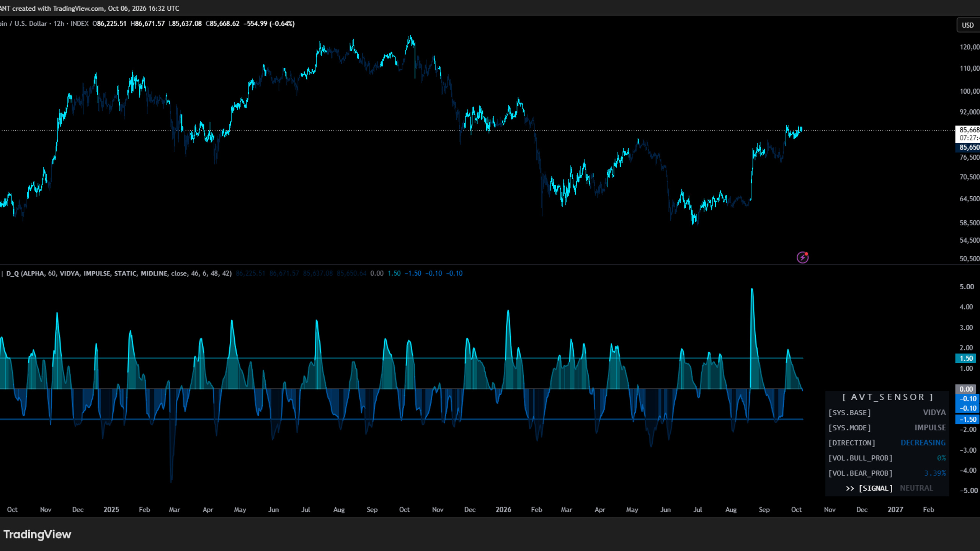Click the 5.00 indicator scale label

(x=967, y=287)
